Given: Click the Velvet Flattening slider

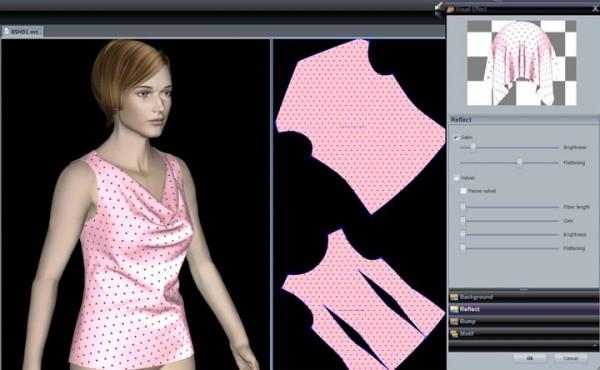Looking at the screenshot, I should point(510,248).
